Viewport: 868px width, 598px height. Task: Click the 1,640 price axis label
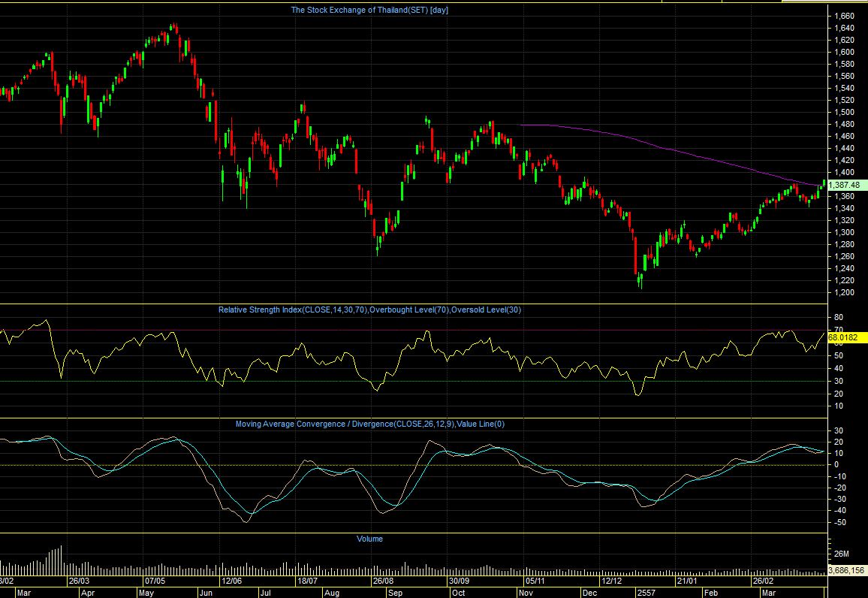(x=844, y=29)
